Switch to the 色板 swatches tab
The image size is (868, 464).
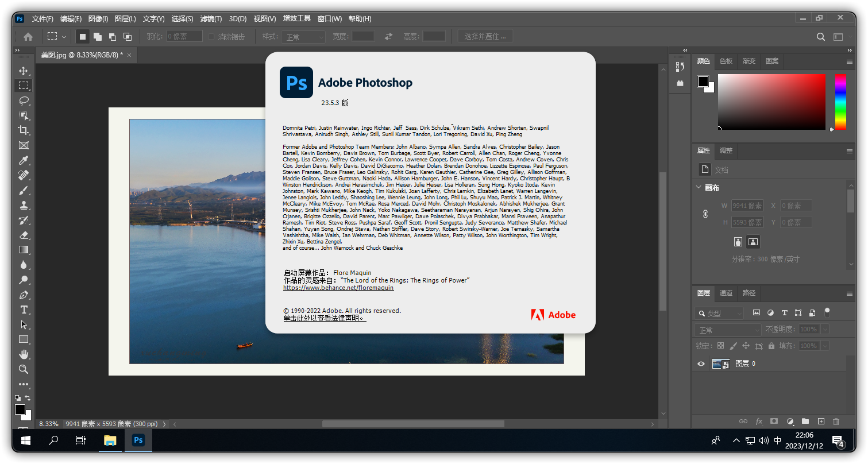click(x=726, y=61)
